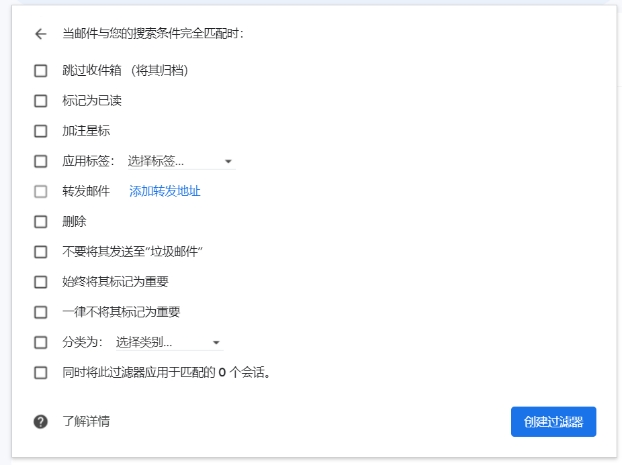The width and height of the screenshot is (622, 465).
Task: Check 跳过收件箱 (将其归档) checkbox
Action: pyautogui.click(x=40, y=71)
